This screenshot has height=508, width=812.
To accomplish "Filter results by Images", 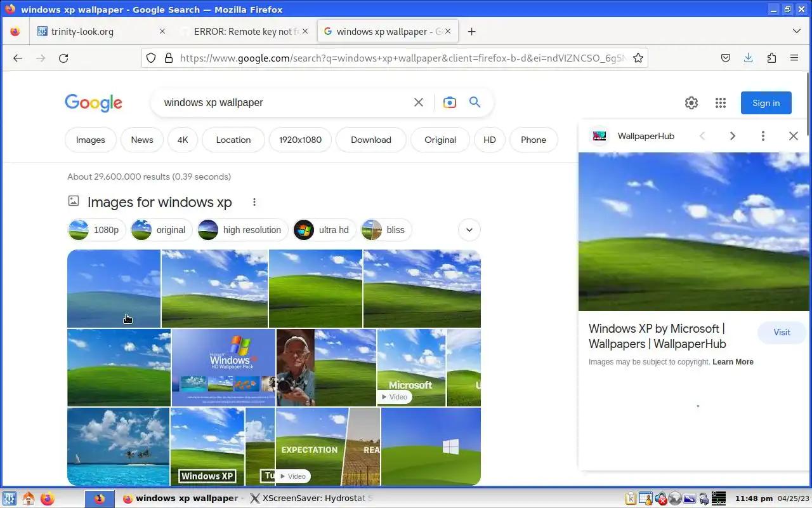I will [x=91, y=140].
